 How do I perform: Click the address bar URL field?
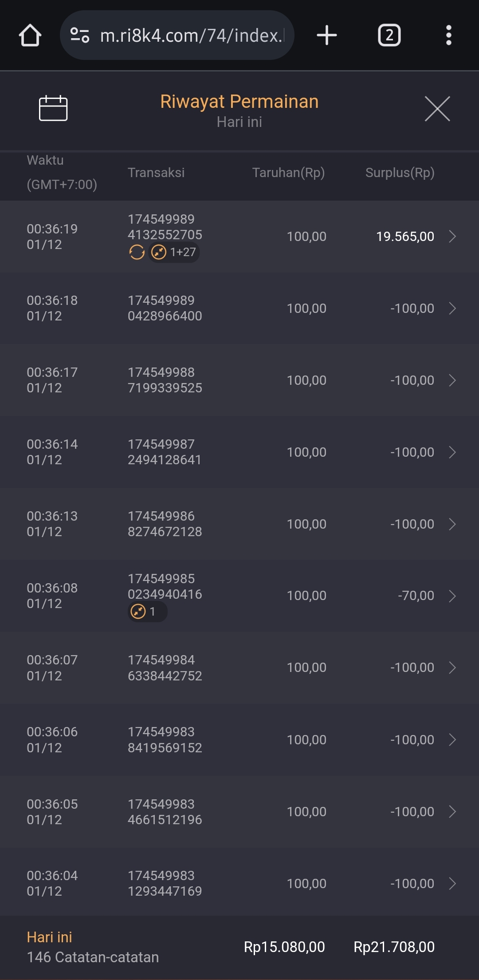point(191,36)
